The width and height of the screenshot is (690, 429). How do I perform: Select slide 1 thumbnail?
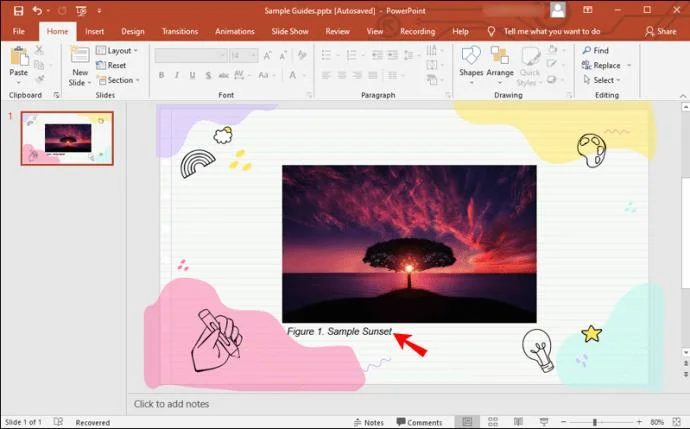pyautogui.click(x=67, y=138)
